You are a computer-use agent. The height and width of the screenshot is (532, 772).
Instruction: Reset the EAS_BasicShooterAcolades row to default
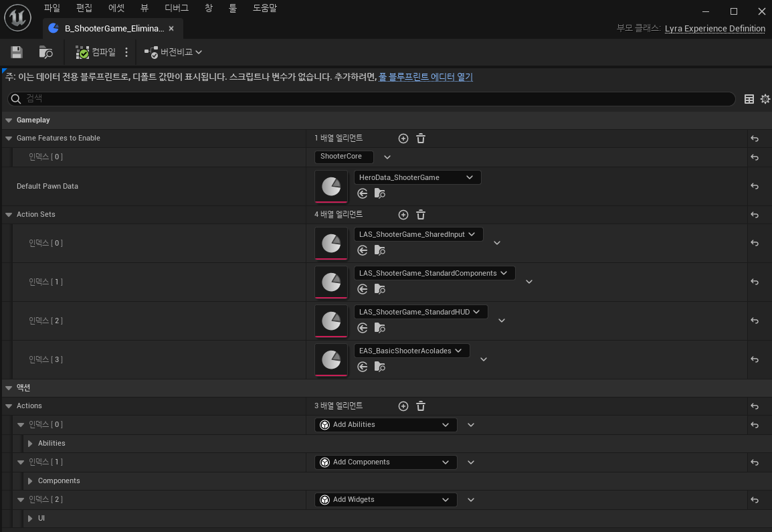(x=755, y=359)
